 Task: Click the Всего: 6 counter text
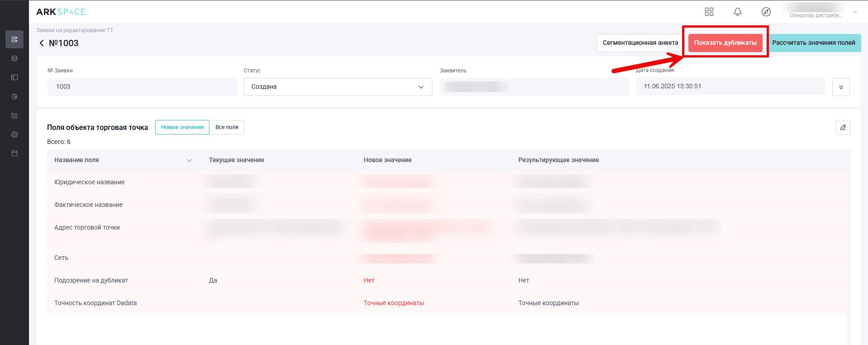(x=59, y=142)
